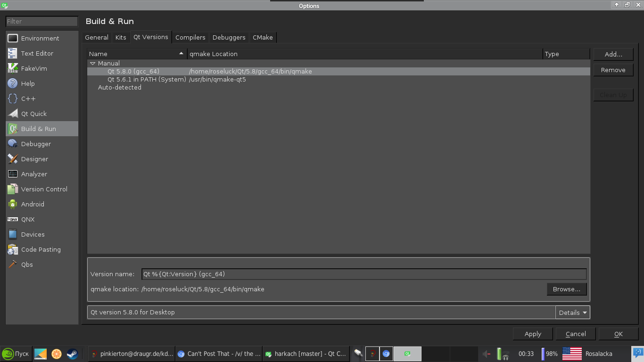644x362 pixels.
Task: Open the Text Editor settings category
Action: tap(42, 53)
